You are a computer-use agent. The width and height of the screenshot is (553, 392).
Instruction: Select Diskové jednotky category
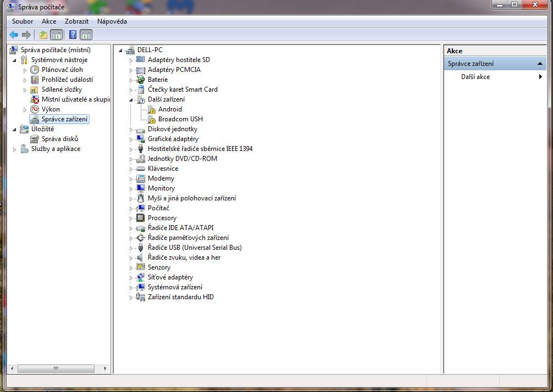tap(173, 129)
